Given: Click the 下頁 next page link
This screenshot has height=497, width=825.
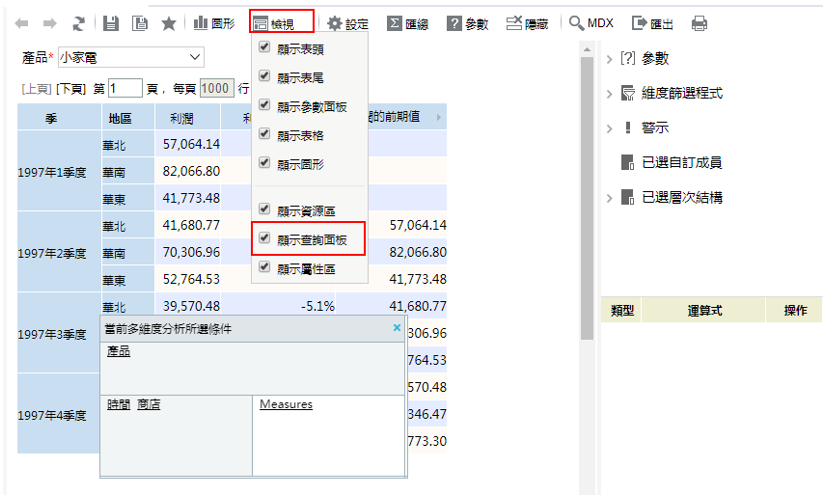Looking at the screenshot, I should click(72, 89).
